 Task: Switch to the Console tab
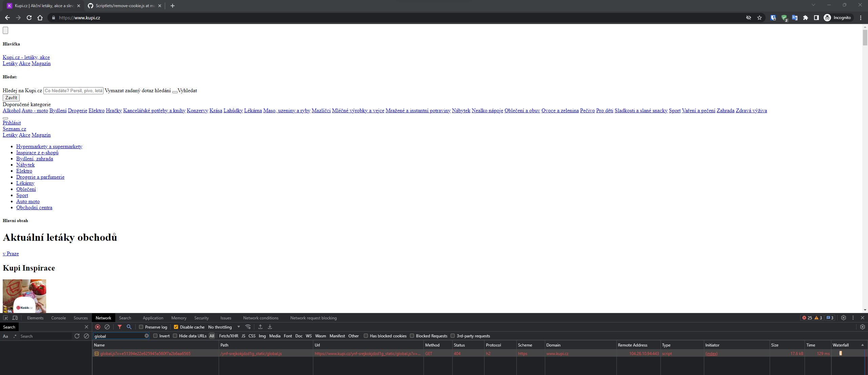(58, 318)
